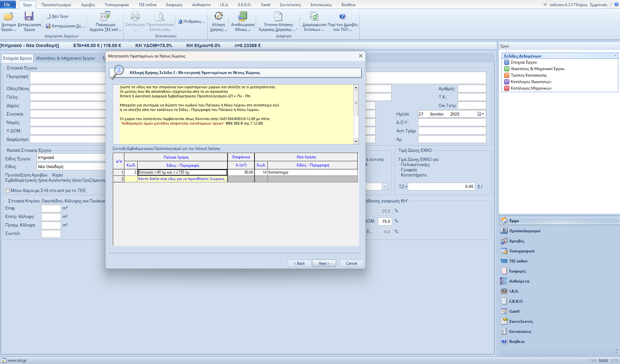Viewport: 620px width, 364px height.
Task: Open the Προϋπολογισμοί section in sidebar
Action: [525, 231]
